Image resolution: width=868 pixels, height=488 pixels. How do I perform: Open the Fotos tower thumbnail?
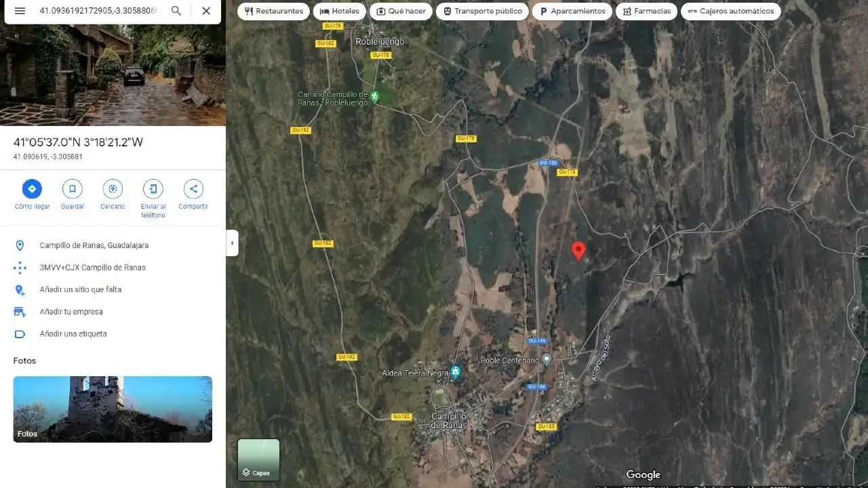113,409
